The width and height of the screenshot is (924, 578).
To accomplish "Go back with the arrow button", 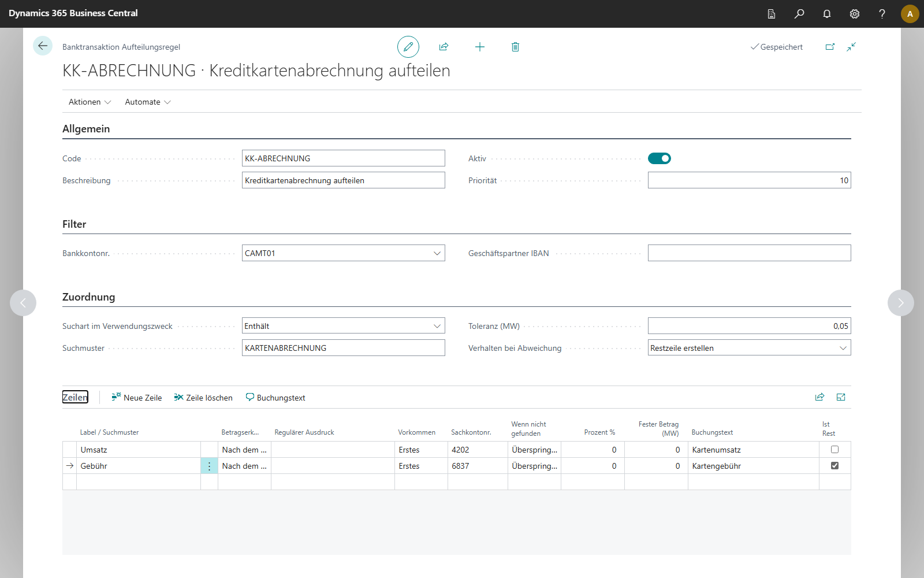I will (x=43, y=46).
